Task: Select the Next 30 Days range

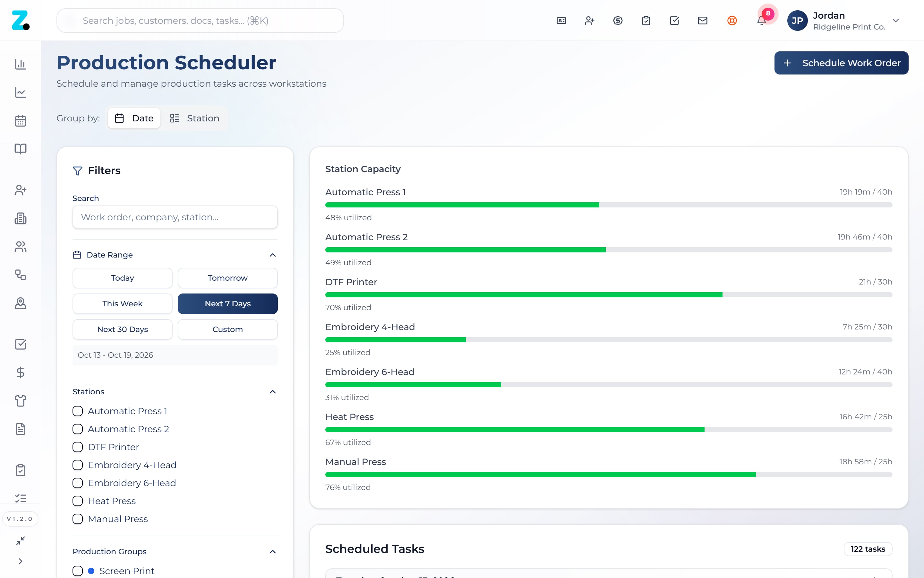Action: click(122, 329)
